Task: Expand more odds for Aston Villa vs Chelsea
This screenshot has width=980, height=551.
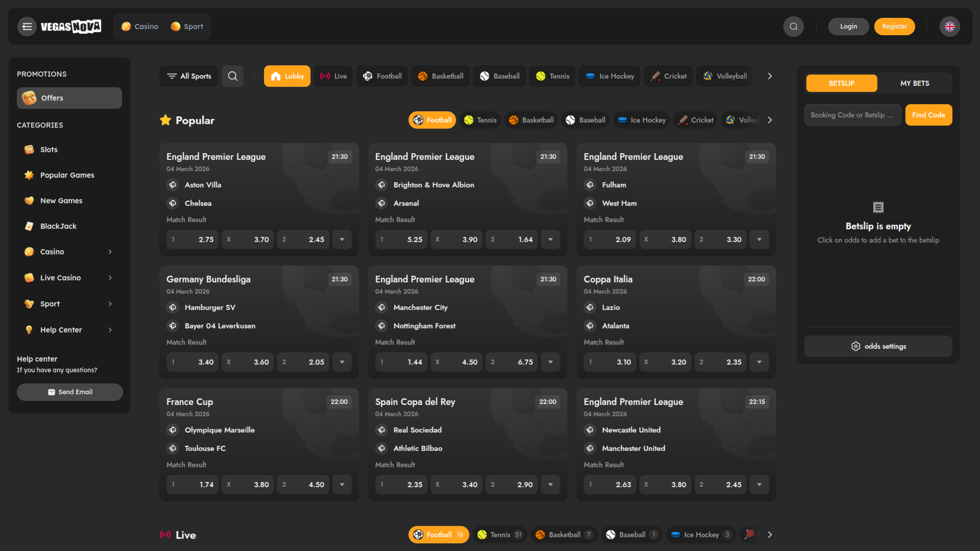Action: point(341,239)
